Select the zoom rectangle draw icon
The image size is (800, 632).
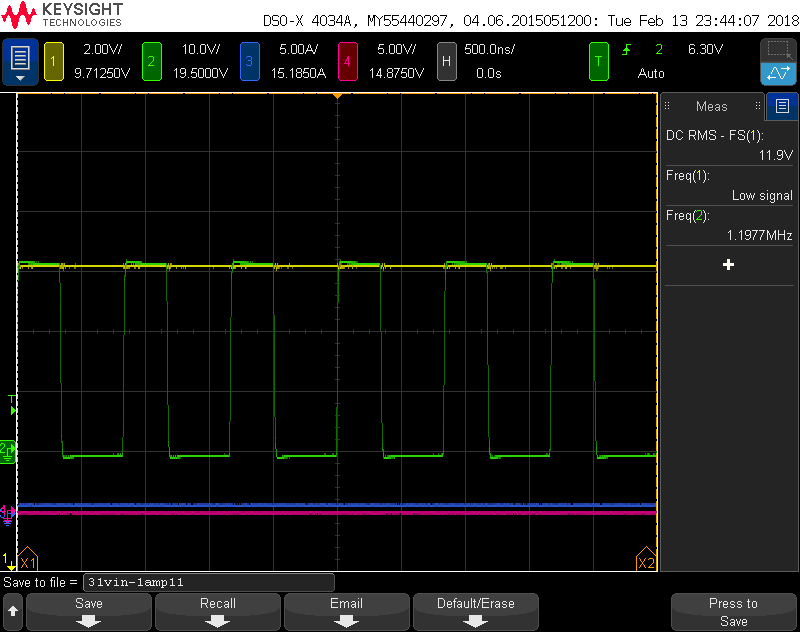(x=778, y=50)
